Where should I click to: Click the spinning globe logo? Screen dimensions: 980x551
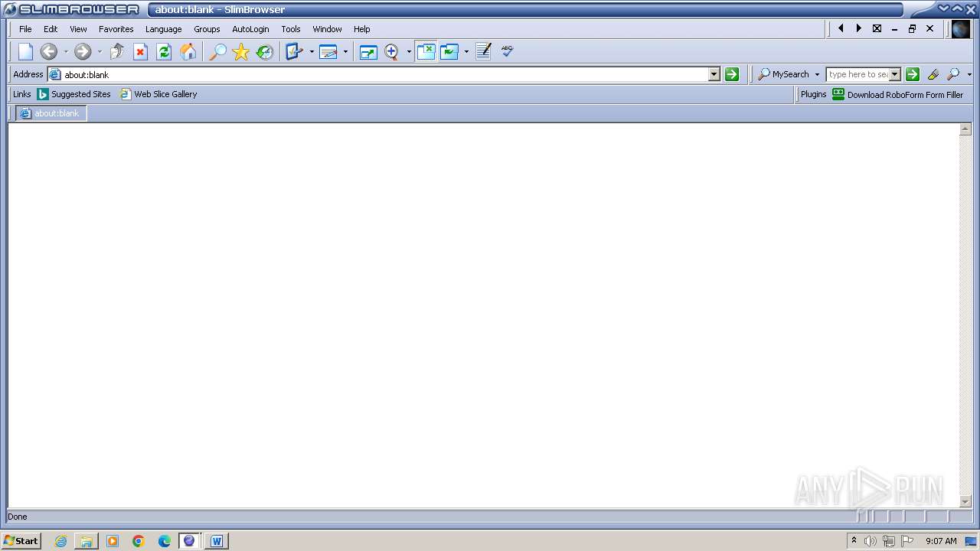click(961, 29)
